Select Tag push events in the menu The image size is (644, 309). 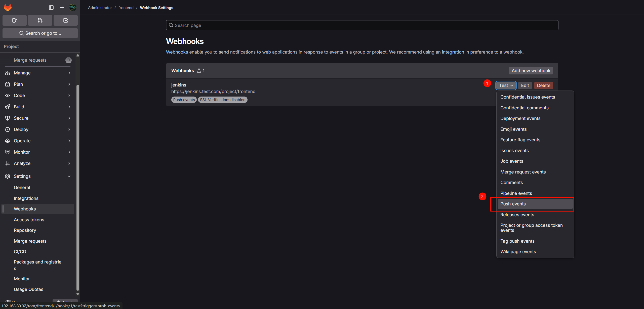pos(517,241)
